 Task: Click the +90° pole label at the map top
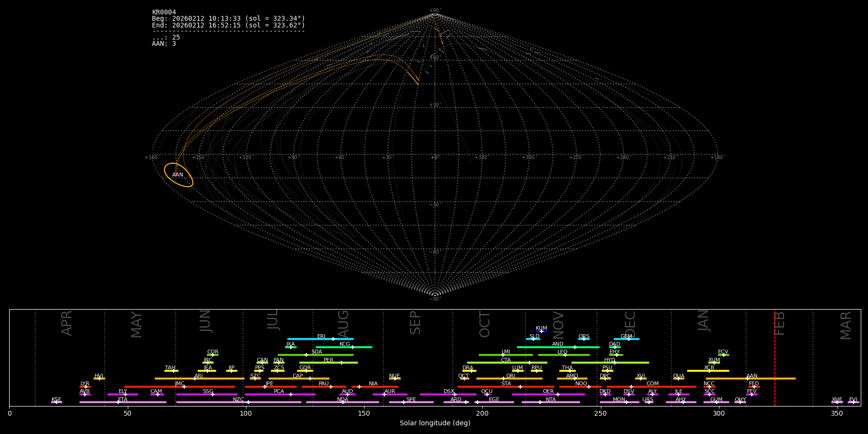pyautogui.click(x=435, y=11)
